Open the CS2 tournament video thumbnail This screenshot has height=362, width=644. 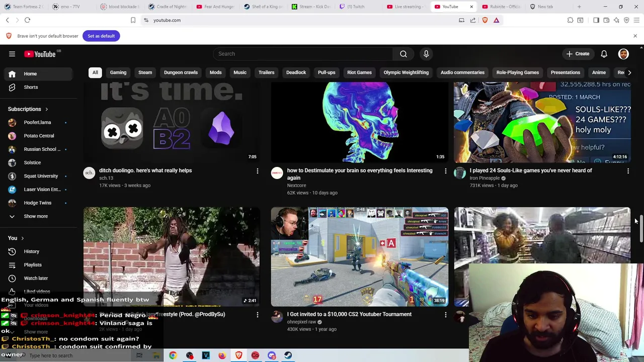pyautogui.click(x=359, y=256)
